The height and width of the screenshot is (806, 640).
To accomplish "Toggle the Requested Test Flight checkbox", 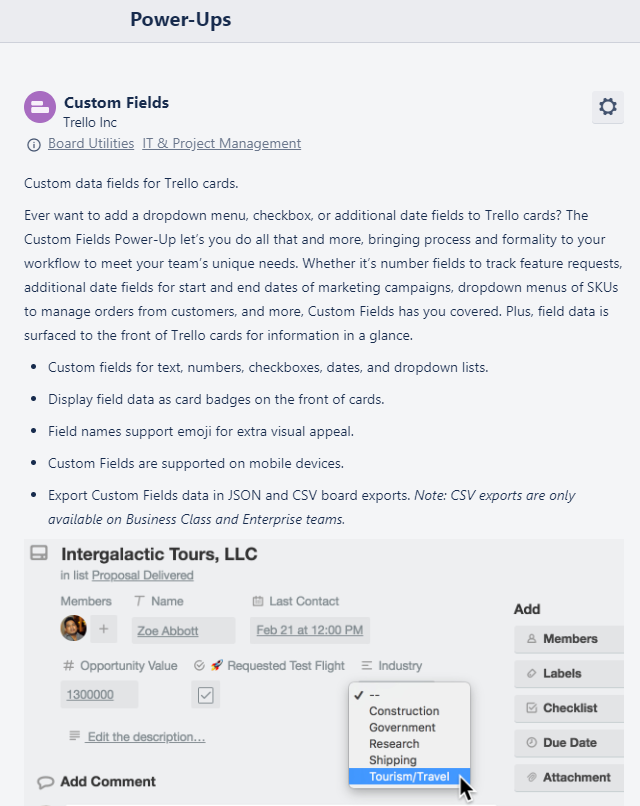I will point(206,695).
